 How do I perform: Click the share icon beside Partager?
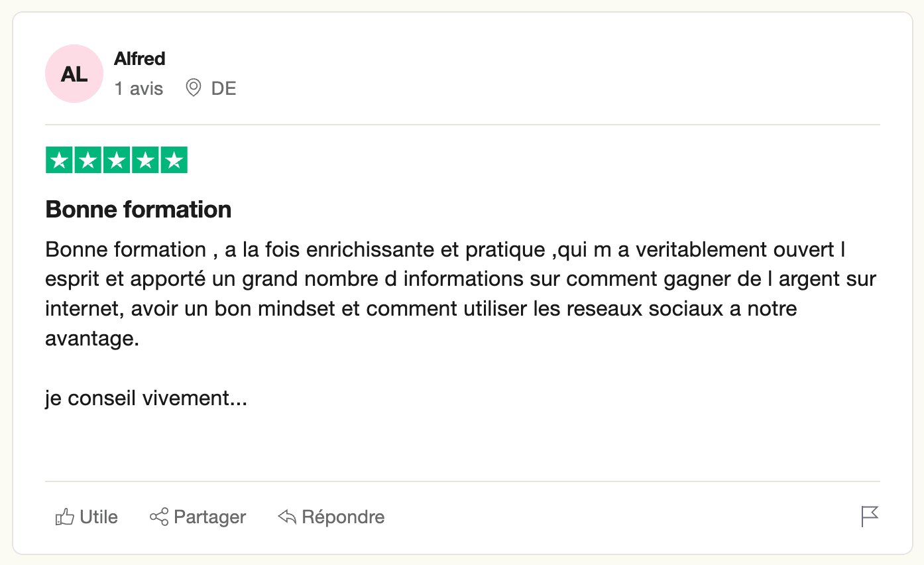(159, 517)
